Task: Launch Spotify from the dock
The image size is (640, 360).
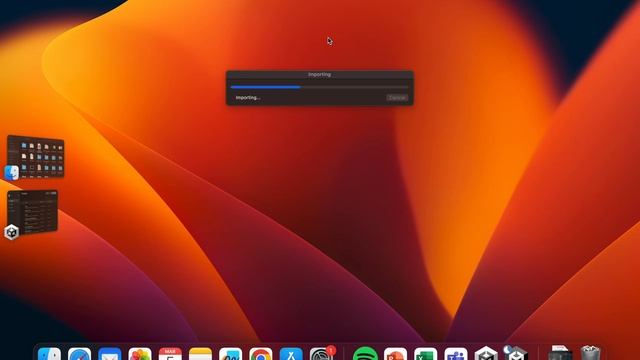Action: click(x=365, y=354)
